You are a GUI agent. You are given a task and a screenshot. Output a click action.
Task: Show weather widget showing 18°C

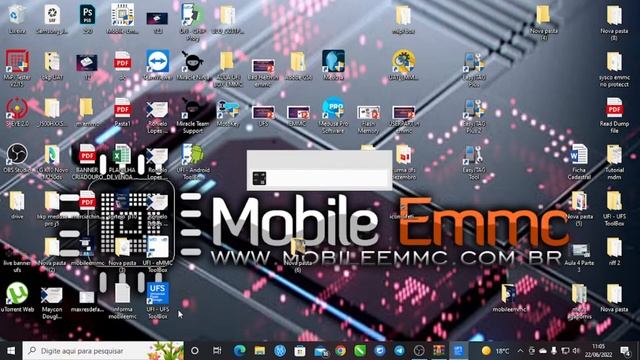point(495,351)
